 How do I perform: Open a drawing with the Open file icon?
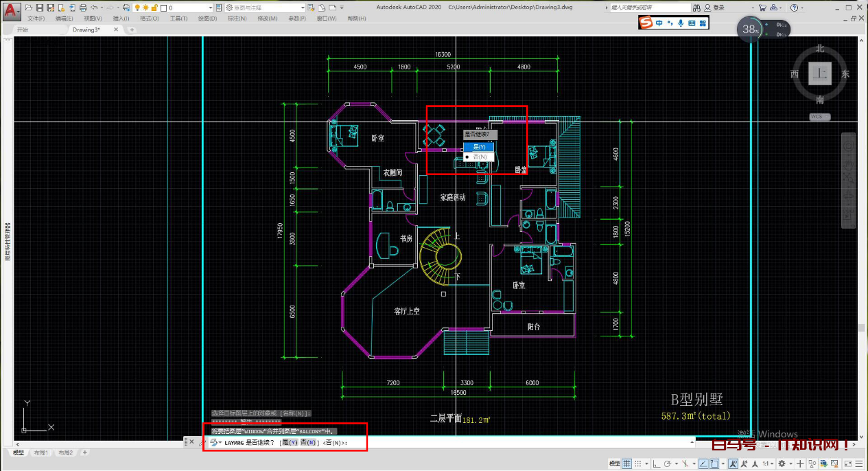[27, 7]
